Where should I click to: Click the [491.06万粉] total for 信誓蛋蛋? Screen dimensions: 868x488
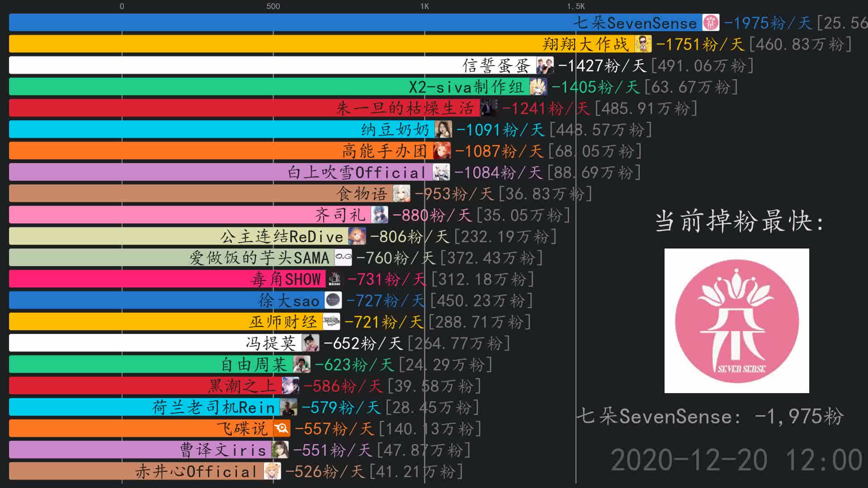pyautogui.click(x=703, y=66)
